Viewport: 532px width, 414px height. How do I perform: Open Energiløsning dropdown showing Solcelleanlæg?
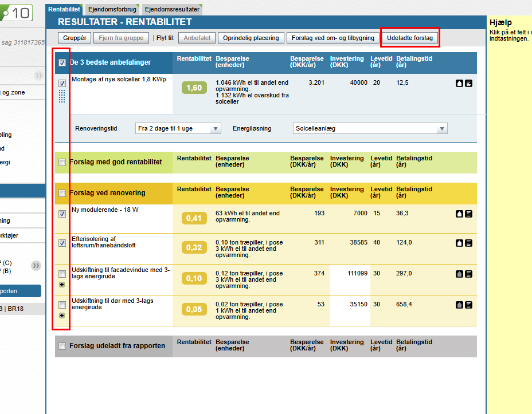[370, 128]
